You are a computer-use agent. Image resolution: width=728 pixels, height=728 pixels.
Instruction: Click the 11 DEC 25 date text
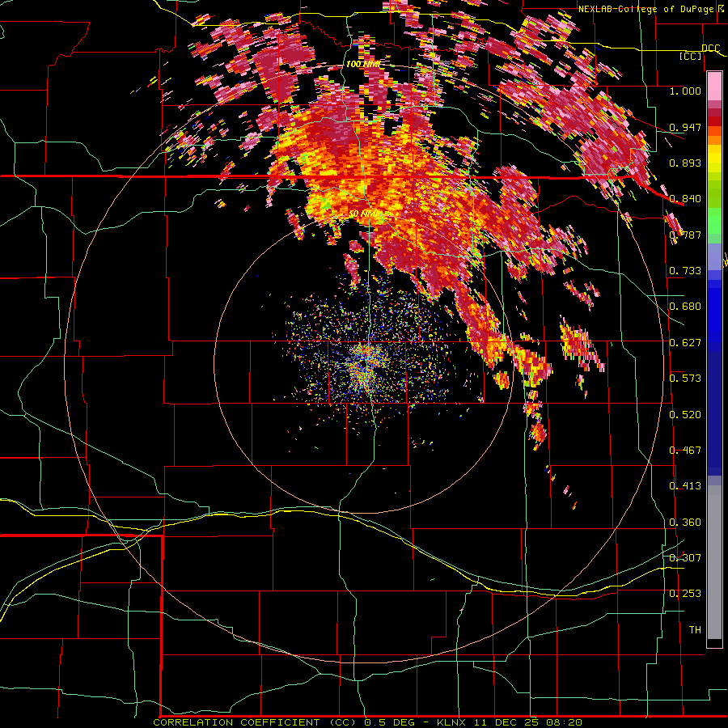506,722
